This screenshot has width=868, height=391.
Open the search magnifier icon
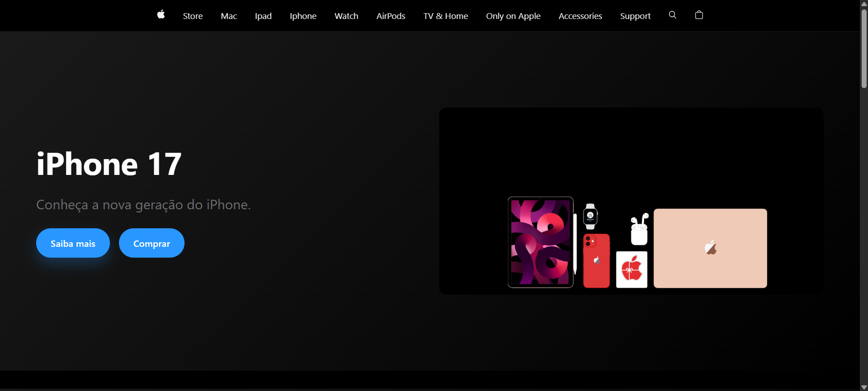(x=673, y=15)
